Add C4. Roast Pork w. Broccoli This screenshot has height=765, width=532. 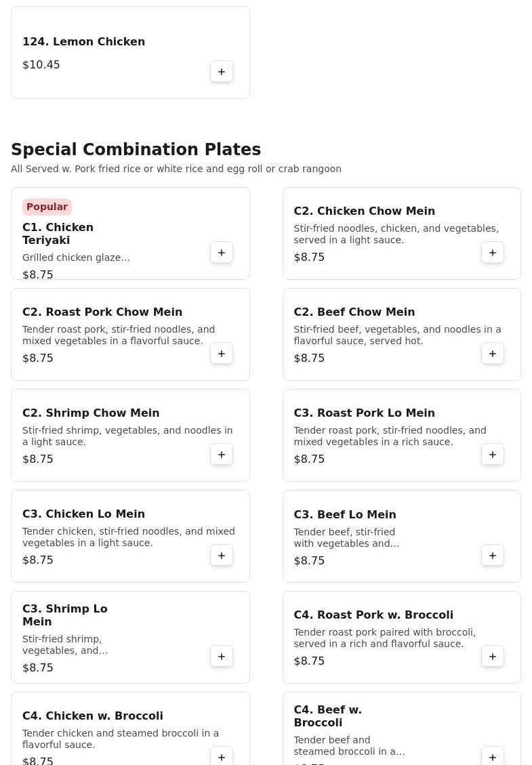pos(493,657)
